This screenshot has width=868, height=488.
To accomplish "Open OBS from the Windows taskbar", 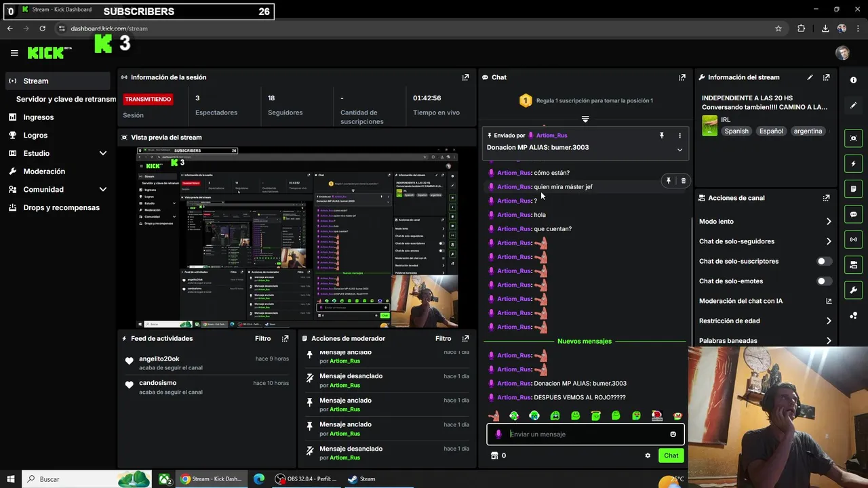I will (x=306, y=479).
